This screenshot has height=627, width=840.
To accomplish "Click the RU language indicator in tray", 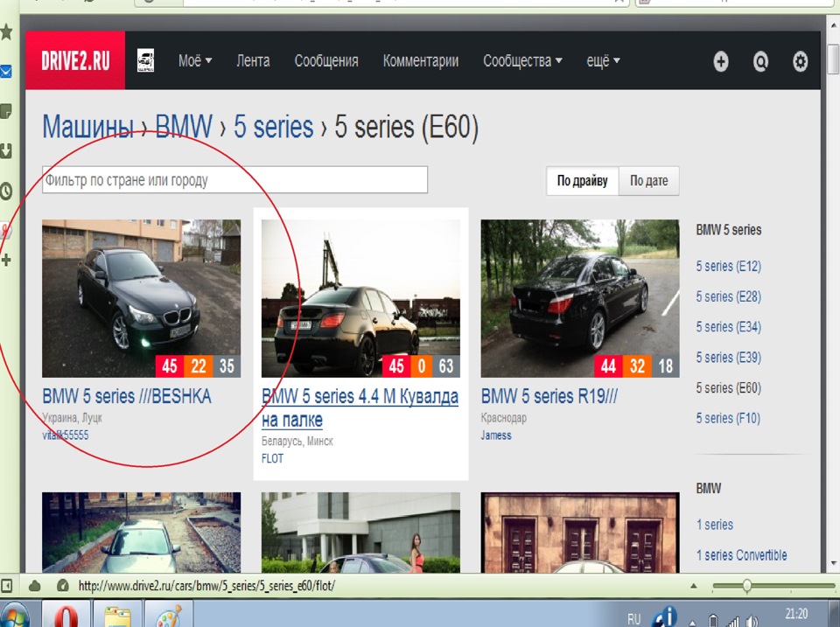I will (633, 619).
